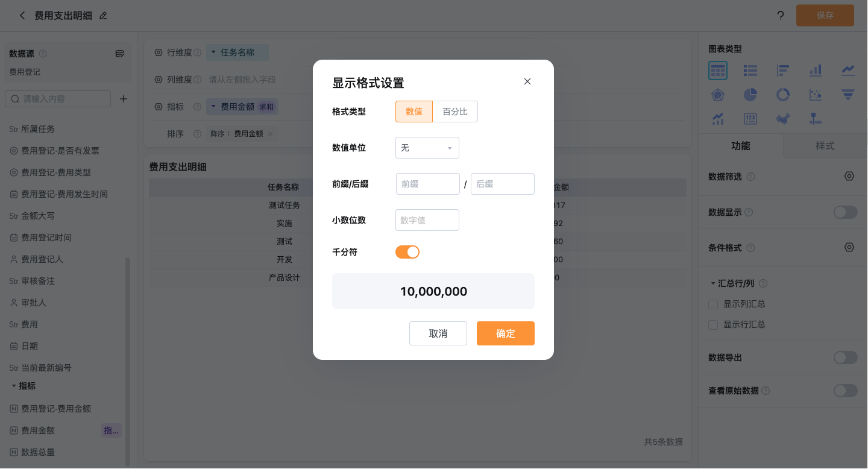
Task: Open the 数值单位 dropdown showing 无
Action: 427,148
